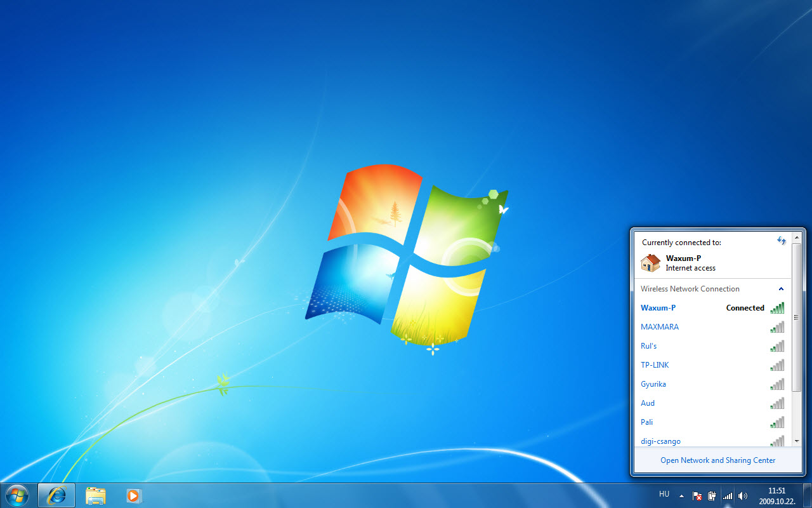Open the volume speaker tray icon
The image size is (812, 508).
(743, 496)
